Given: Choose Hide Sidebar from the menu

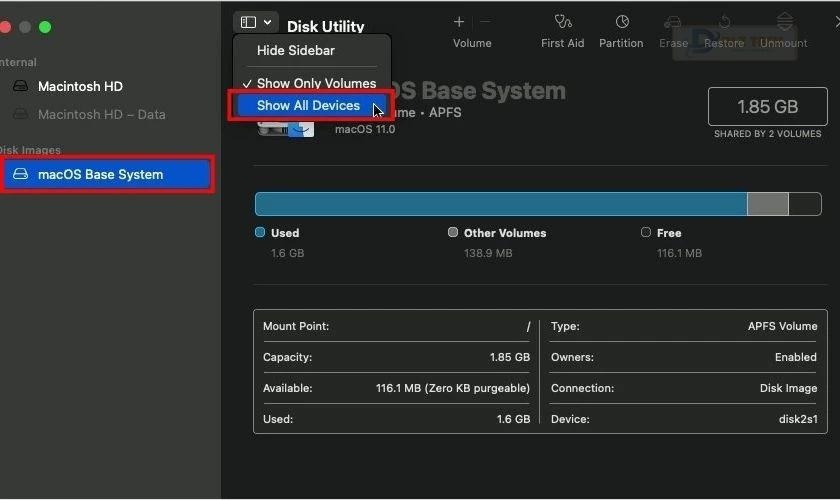Looking at the screenshot, I should point(295,50).
